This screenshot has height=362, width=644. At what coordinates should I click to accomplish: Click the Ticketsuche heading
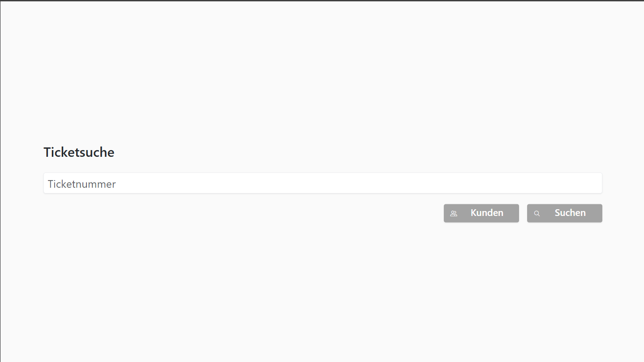79,152
